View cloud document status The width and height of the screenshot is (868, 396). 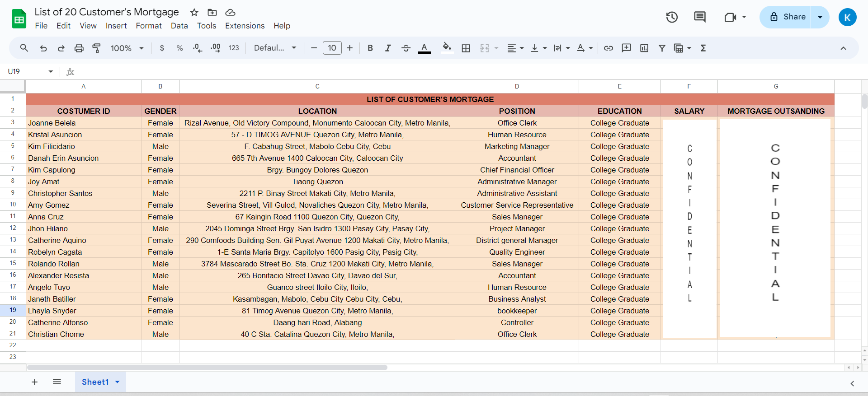pos(231,12)
